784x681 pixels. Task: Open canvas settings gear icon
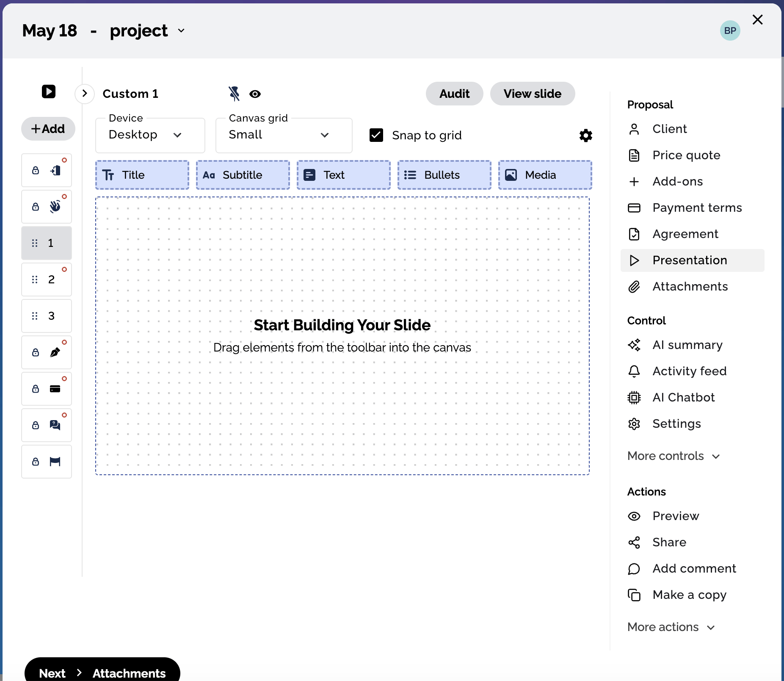tap(585, 136)
